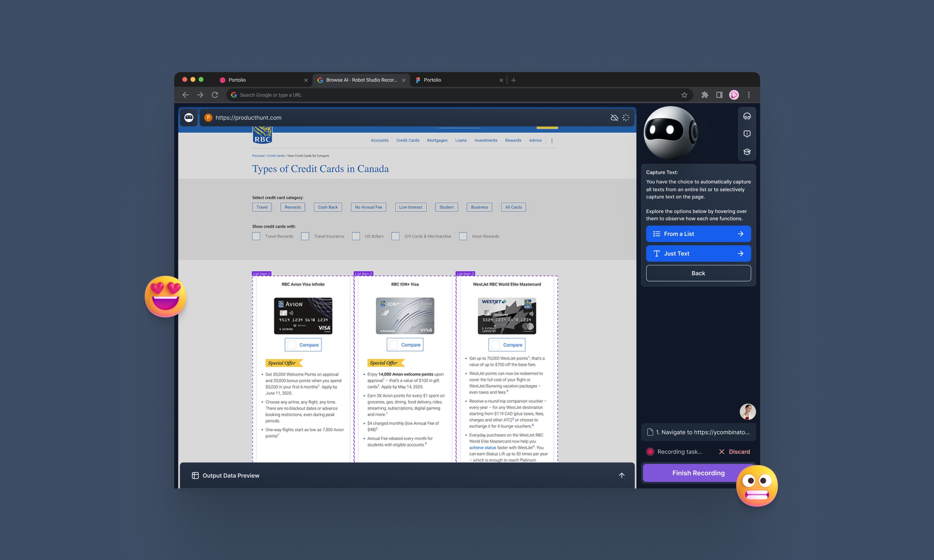Open Credit Cards in the RBC menu
Screen dimensions: 934x560
click(x=408, y=140)
